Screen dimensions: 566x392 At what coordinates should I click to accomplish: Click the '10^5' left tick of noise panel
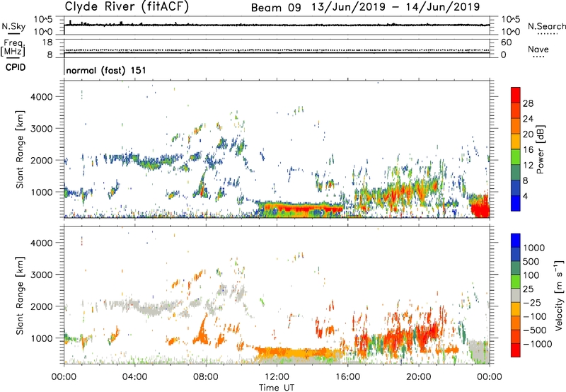43,19
